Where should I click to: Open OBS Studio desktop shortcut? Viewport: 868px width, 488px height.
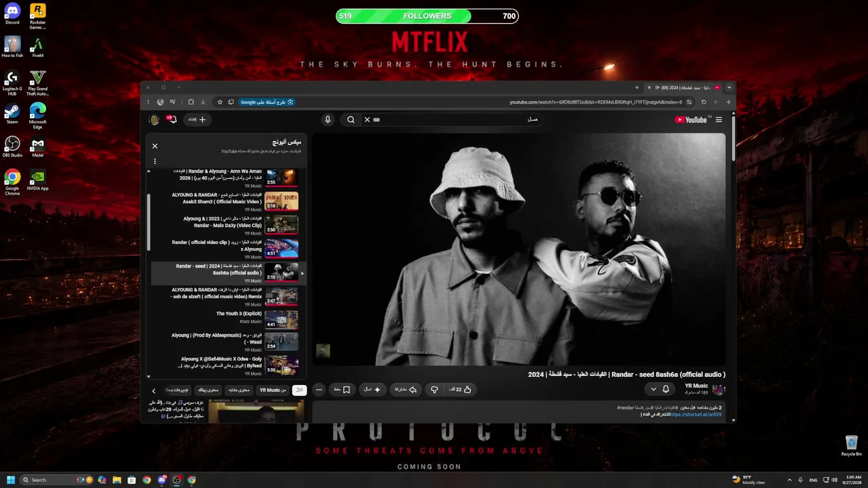click(x=12, y=146)
